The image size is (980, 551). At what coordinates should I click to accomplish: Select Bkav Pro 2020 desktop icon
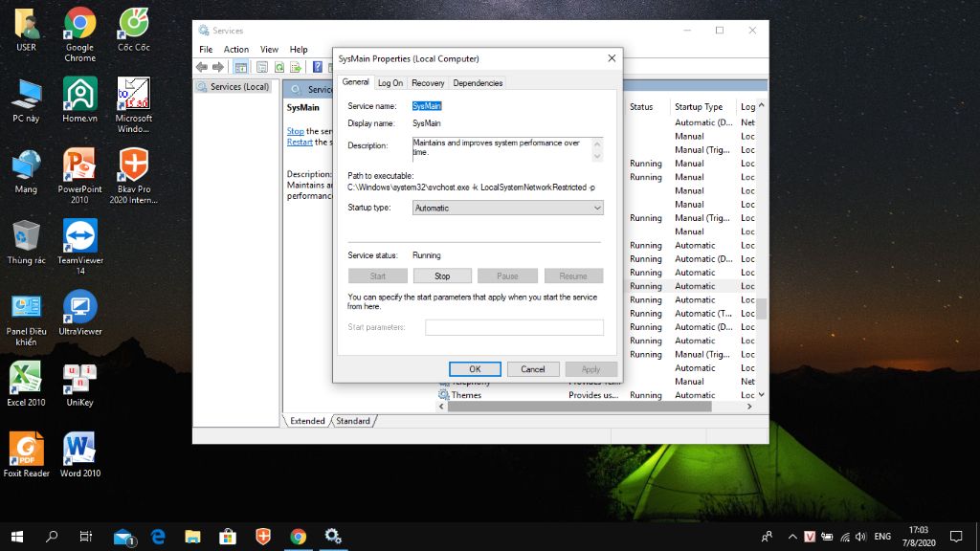pyautogui.click(x=134, y=177)
